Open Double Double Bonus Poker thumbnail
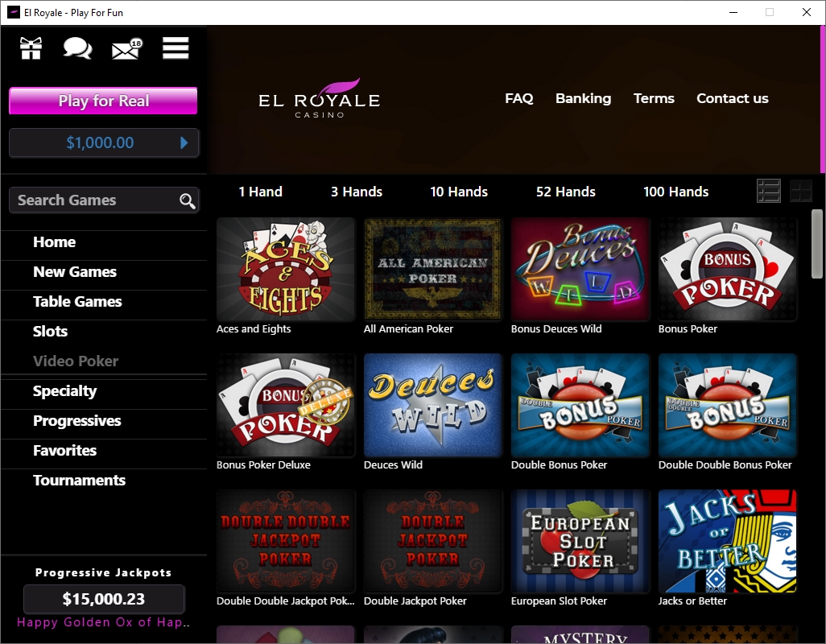Viewport: 826px width, 644px height. point(728,405)
